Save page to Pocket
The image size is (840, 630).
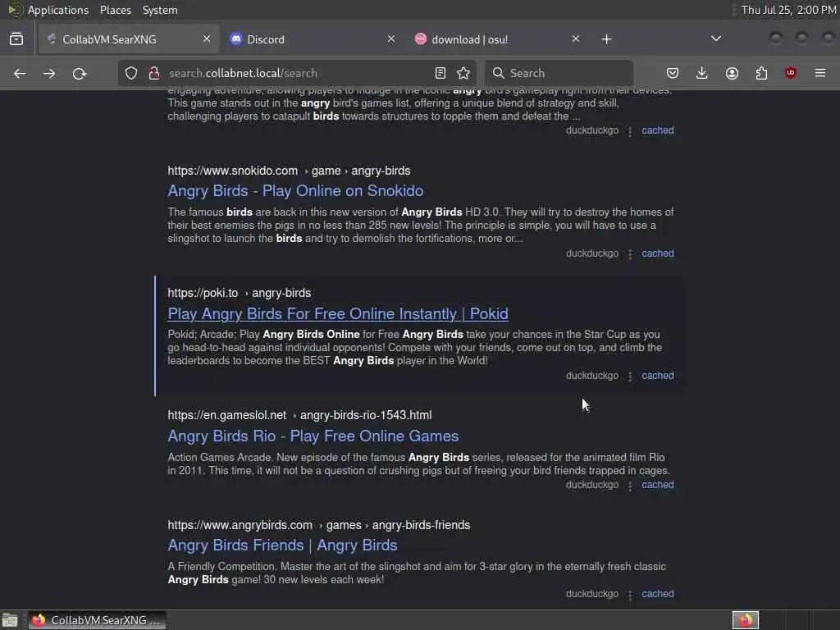tap(673, 73)
